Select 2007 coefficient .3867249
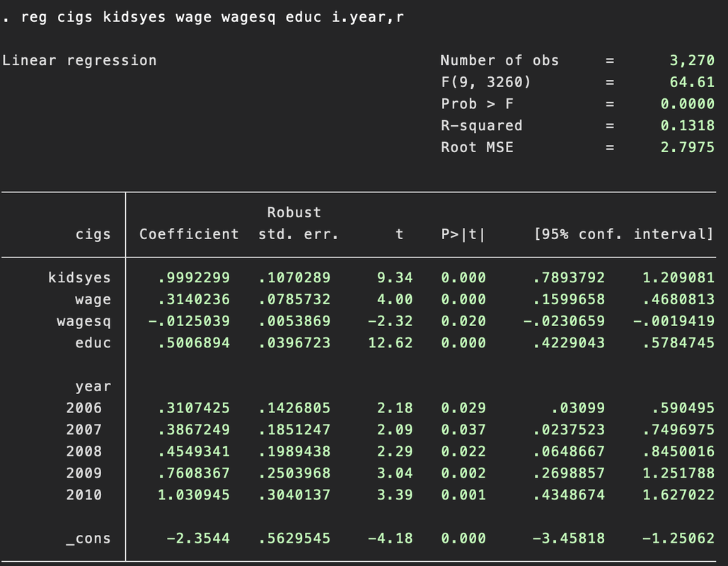728x566 pixels. tap(194, 430)
